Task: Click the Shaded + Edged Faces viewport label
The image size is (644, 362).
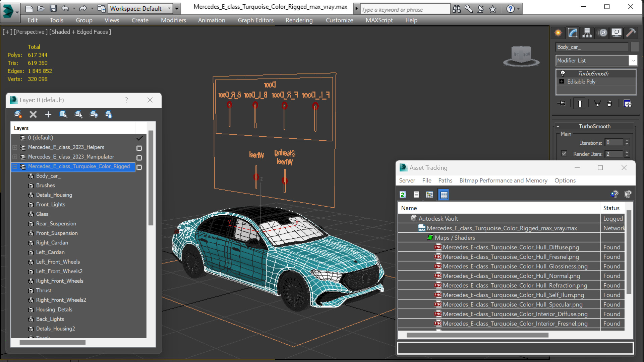Action: click(x=80, y=32)
